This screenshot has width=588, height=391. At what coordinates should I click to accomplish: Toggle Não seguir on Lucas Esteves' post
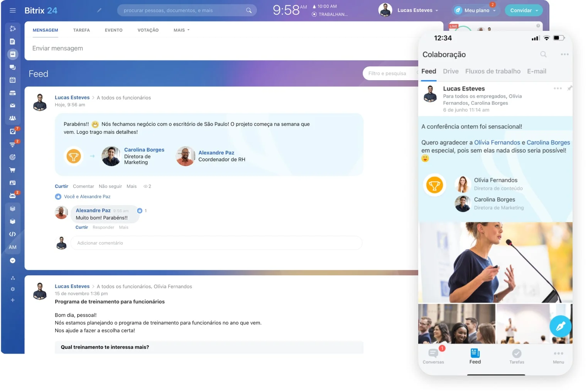tap(110, 186)
